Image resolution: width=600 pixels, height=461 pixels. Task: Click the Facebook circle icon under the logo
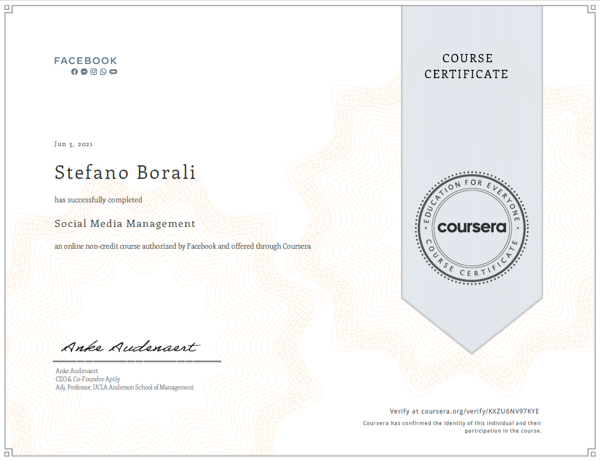pyautogui.click(x=74, y=72)
